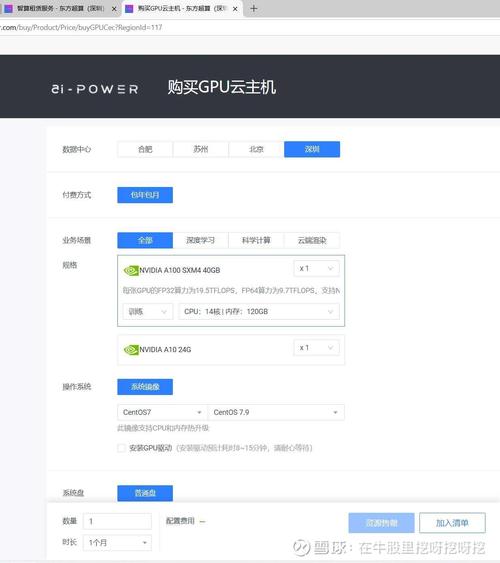Click the 数量 quantity input field

(117, 521)
